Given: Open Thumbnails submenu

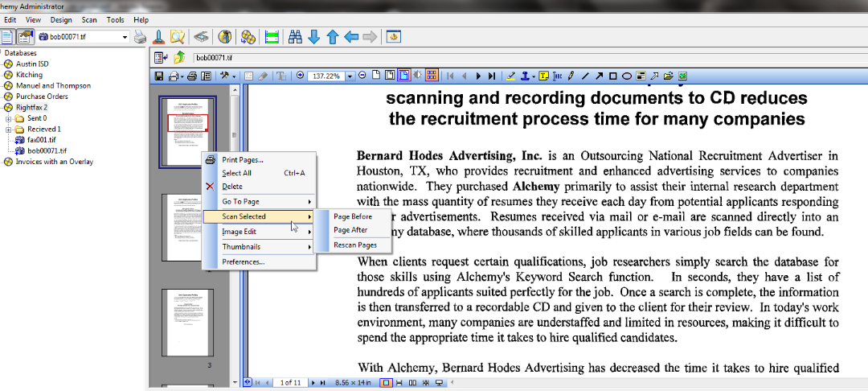Looking at the screenshot, I should (x=260, y=246).
